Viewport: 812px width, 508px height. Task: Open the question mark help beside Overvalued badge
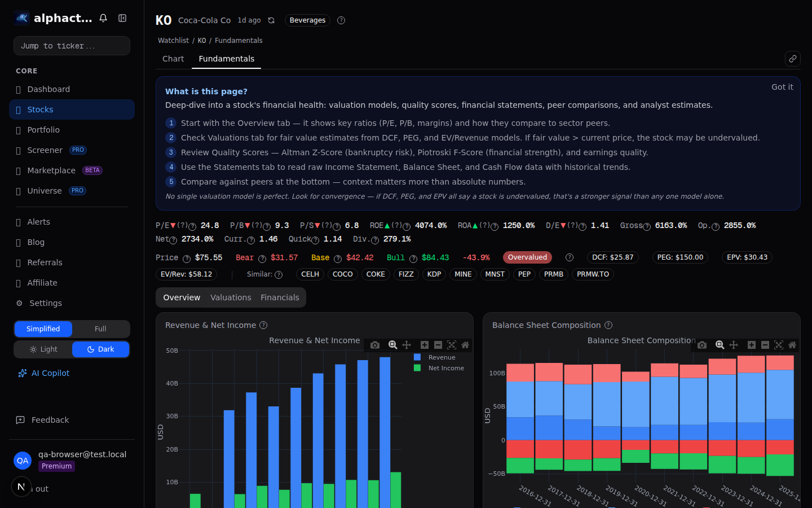point(569,257)
